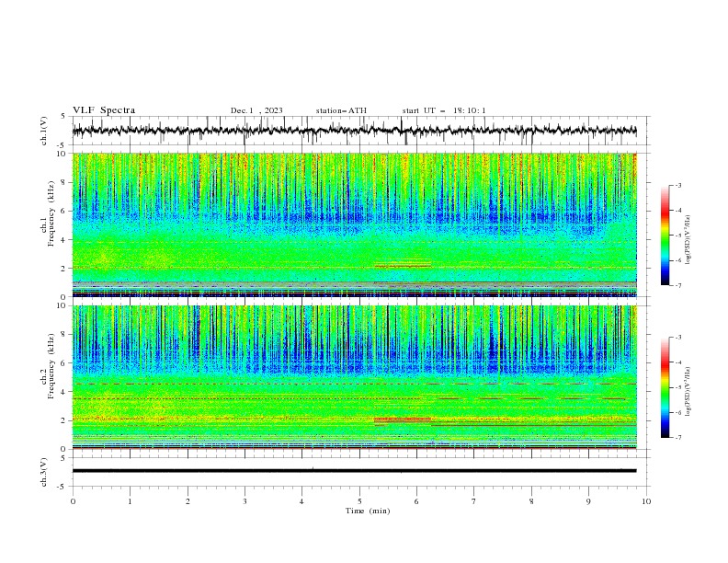Click the ch.2 'Frequency (kHz)' axis label

click(x=51, y=366)
